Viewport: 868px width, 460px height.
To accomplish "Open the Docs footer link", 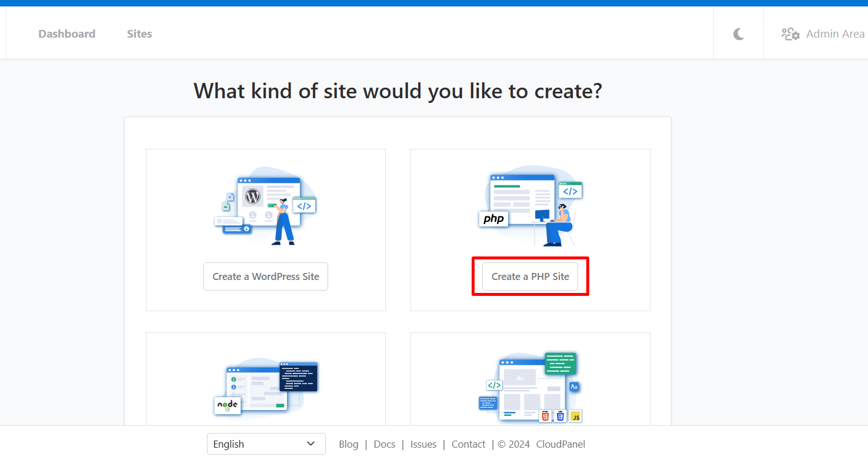I will tap(384, 444).
